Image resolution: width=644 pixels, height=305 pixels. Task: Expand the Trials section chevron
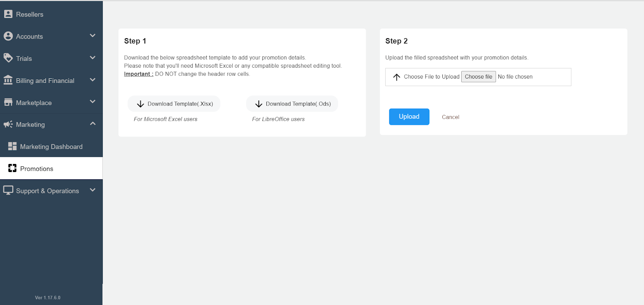[x=93, y=58]
